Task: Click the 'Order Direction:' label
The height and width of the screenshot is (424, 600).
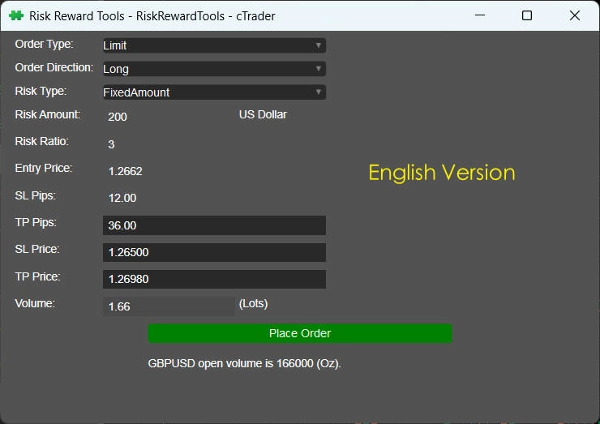Action: tap(54, 68)
